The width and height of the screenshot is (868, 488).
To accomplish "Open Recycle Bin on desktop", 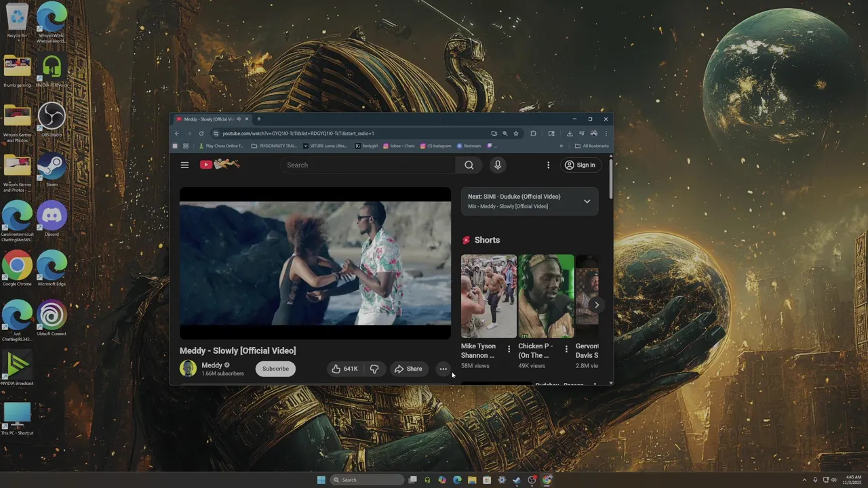I will (17, 20).
